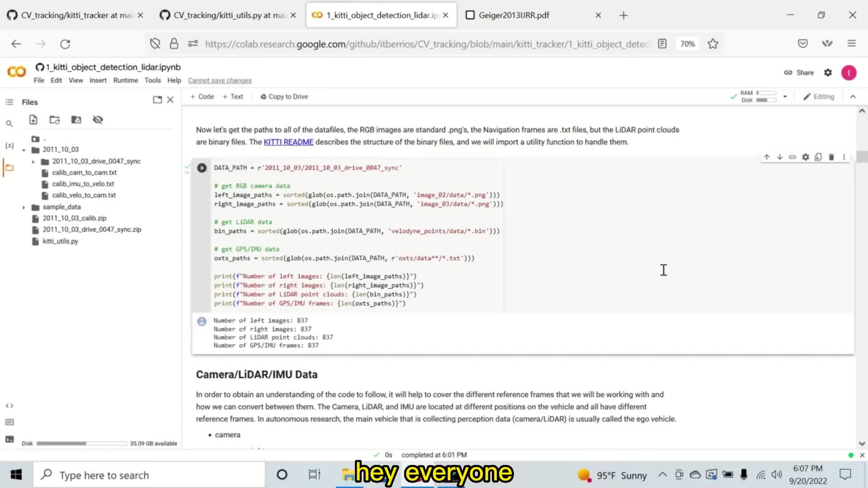Open the KITTI README link
The width and height of the screenshot is (868, 488).
288,142
